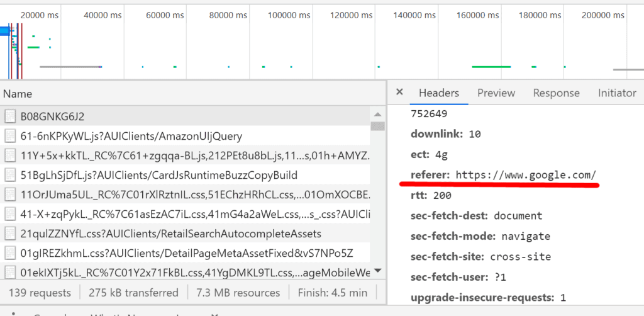
Task: Open the Response tab
Action: (x=556, y=93)
